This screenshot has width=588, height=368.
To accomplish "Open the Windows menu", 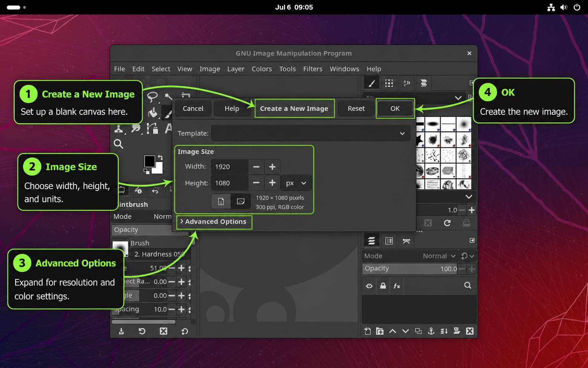I will [x=344, y=69].
